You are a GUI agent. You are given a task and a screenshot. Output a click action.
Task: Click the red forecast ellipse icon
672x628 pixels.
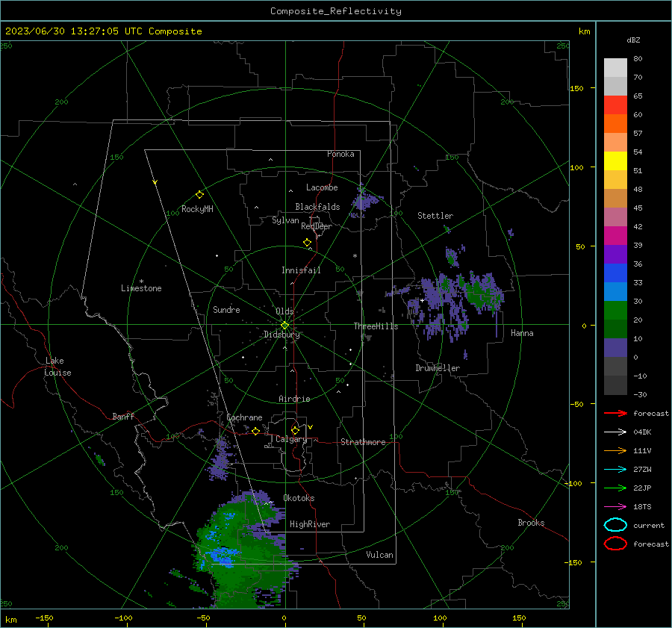615,544
